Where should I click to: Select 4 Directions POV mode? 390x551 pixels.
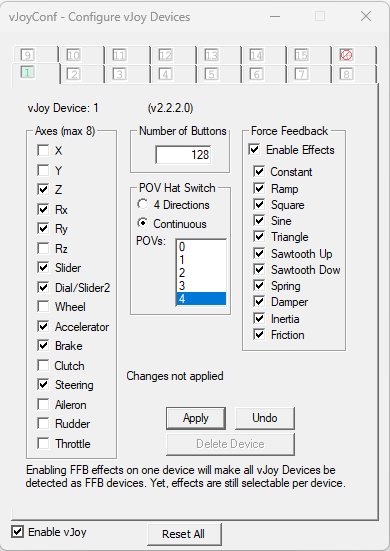pos(143,205)
